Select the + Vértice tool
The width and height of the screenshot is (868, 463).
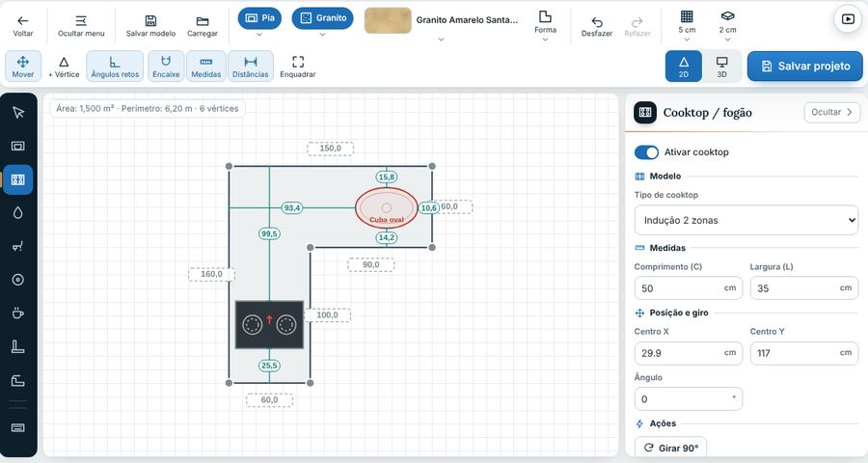[x=64, y=66]
